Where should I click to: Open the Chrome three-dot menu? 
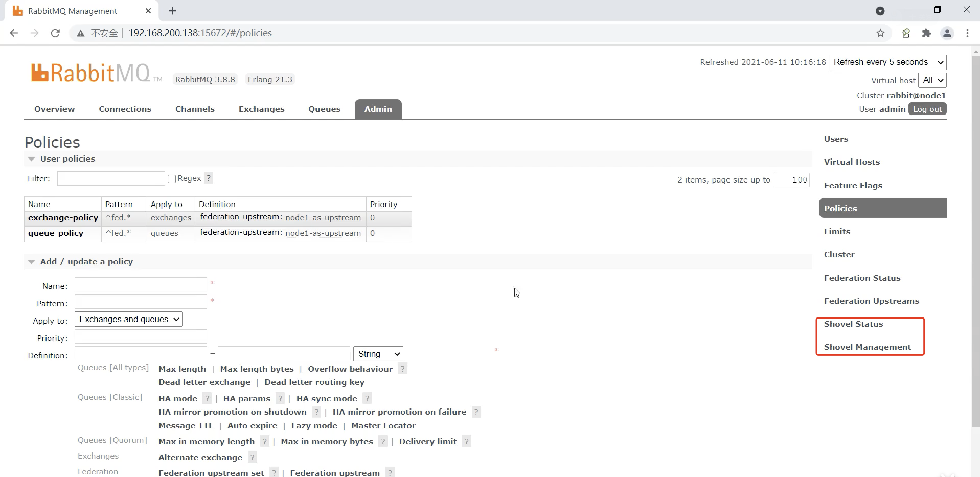[967, 33]
